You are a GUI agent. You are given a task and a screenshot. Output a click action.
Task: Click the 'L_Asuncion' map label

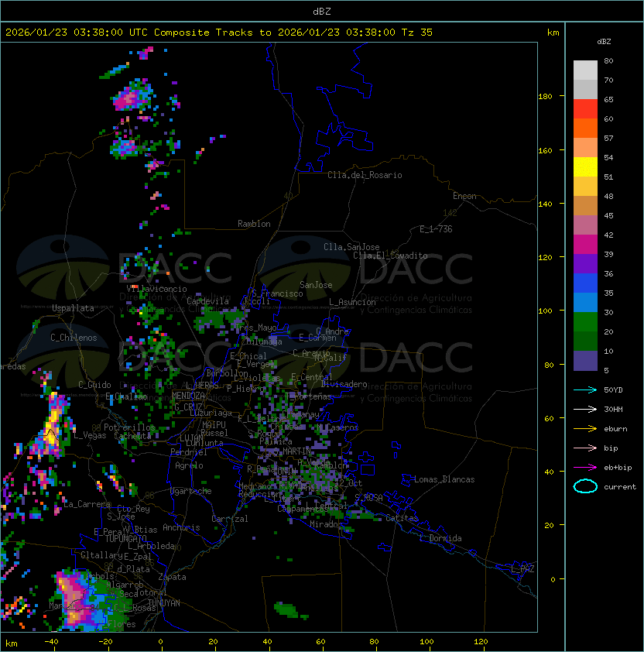pos(352,302)
